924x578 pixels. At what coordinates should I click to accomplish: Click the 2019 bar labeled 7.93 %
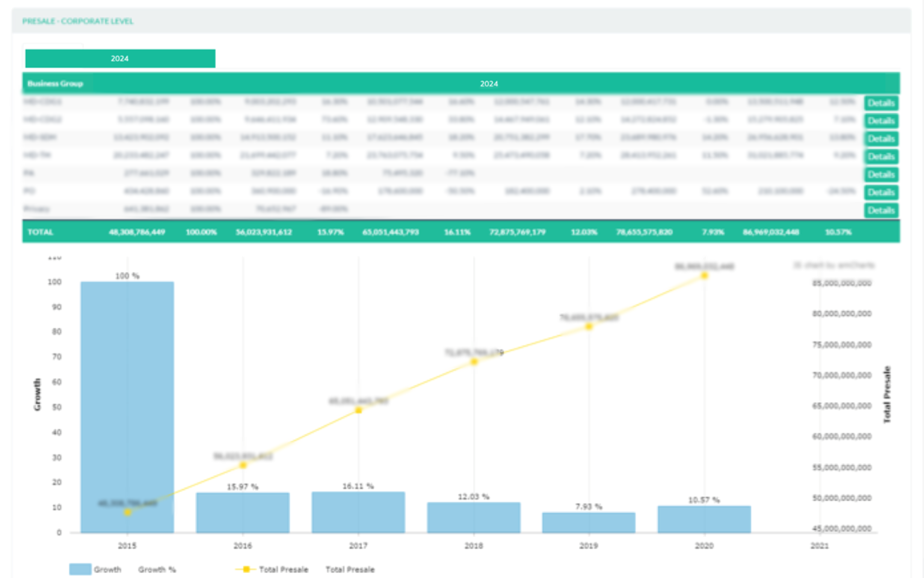[589, 523]
